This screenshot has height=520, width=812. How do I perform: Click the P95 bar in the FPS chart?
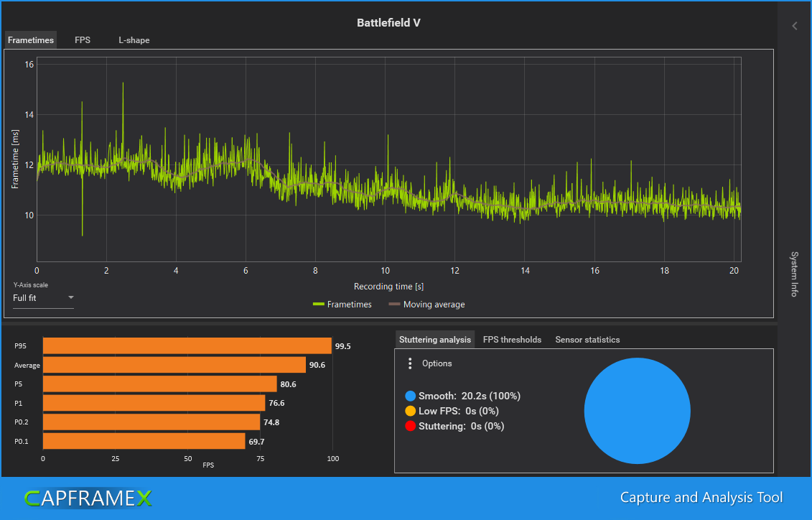point(187,346)
